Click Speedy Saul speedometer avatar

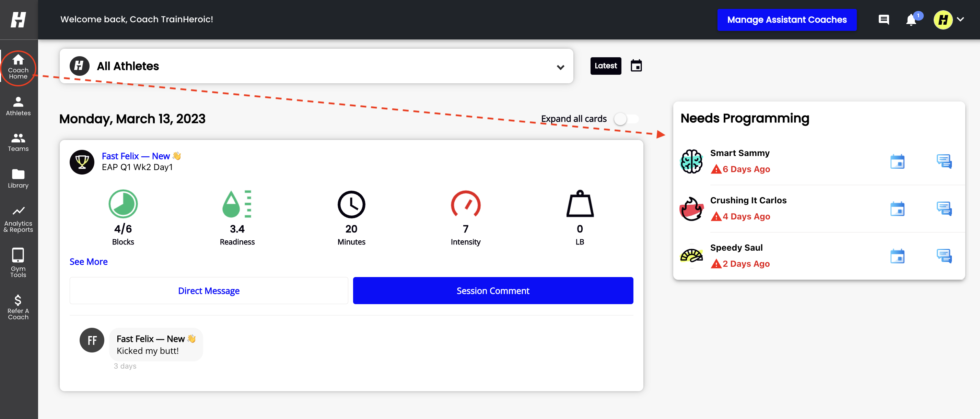[x=691, y=256]
